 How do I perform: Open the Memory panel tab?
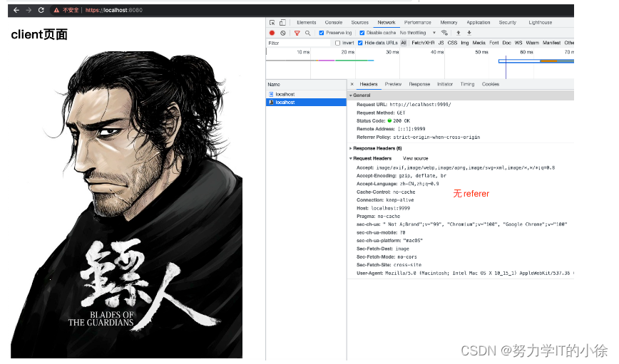pos(449,23)
